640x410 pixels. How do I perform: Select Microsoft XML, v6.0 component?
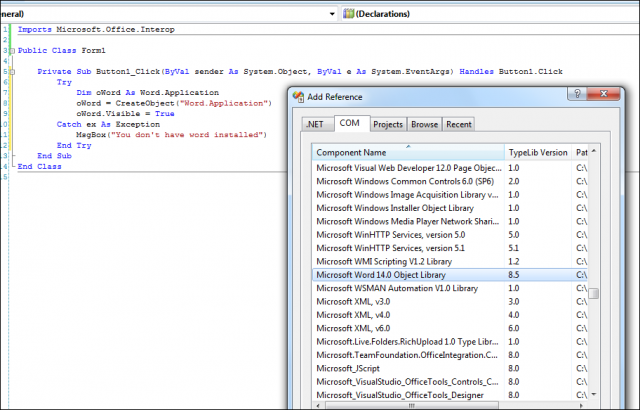coord(354,327)
